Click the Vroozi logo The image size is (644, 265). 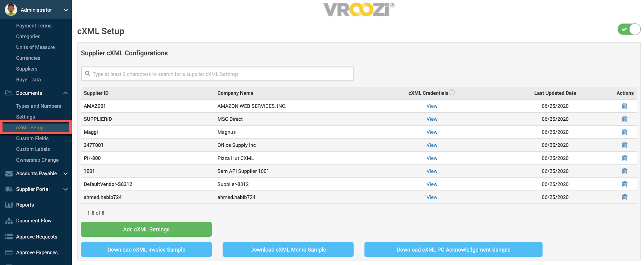click(x=359, y=10)
